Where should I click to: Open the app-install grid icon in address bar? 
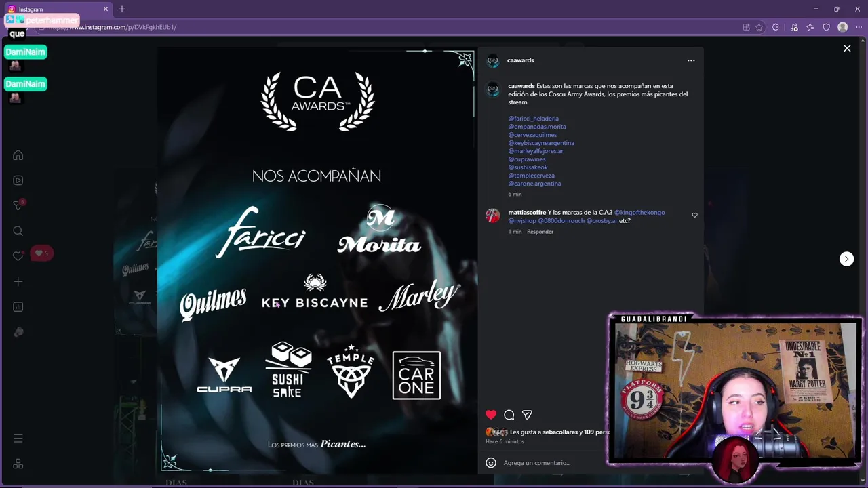point(746,27)
